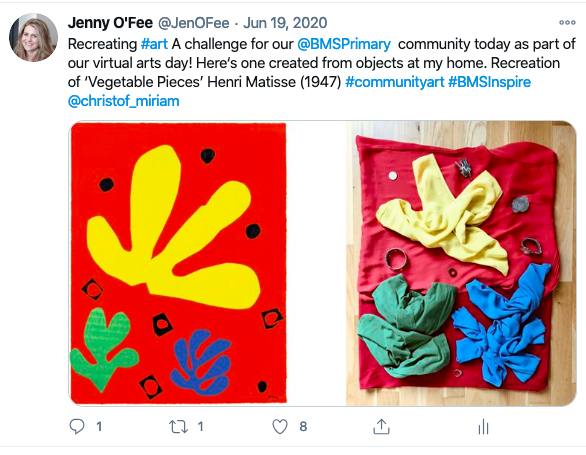The width and height of the screenshot is (586, 455).
Task: Like the tweet with the heart icon
Action: pos(280,427)
